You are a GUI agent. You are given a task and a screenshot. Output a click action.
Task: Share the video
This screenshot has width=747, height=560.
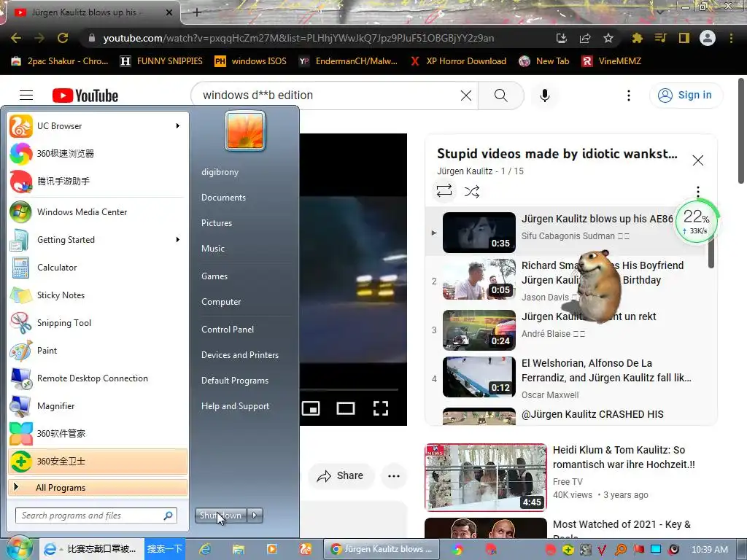341,475
